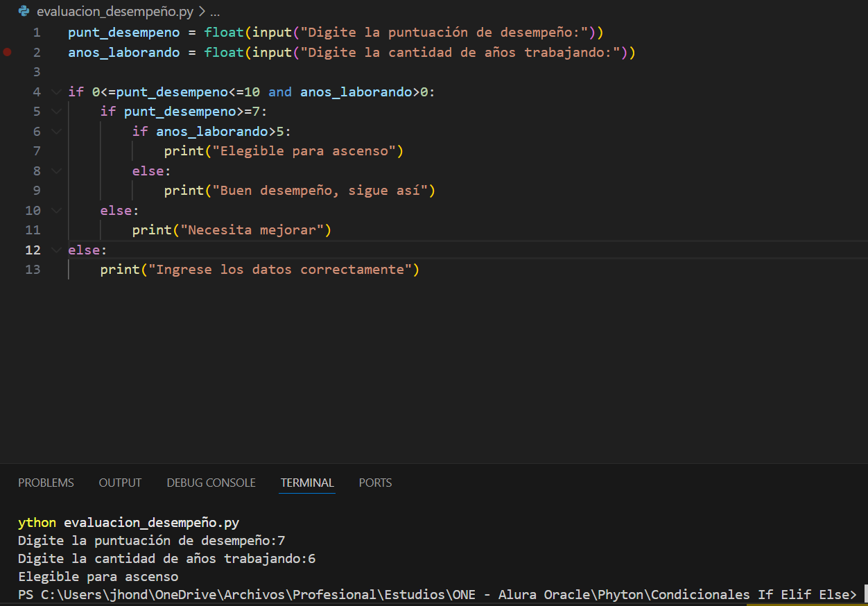Open the OUTPUT panel tab

click(x=120, y=483)
